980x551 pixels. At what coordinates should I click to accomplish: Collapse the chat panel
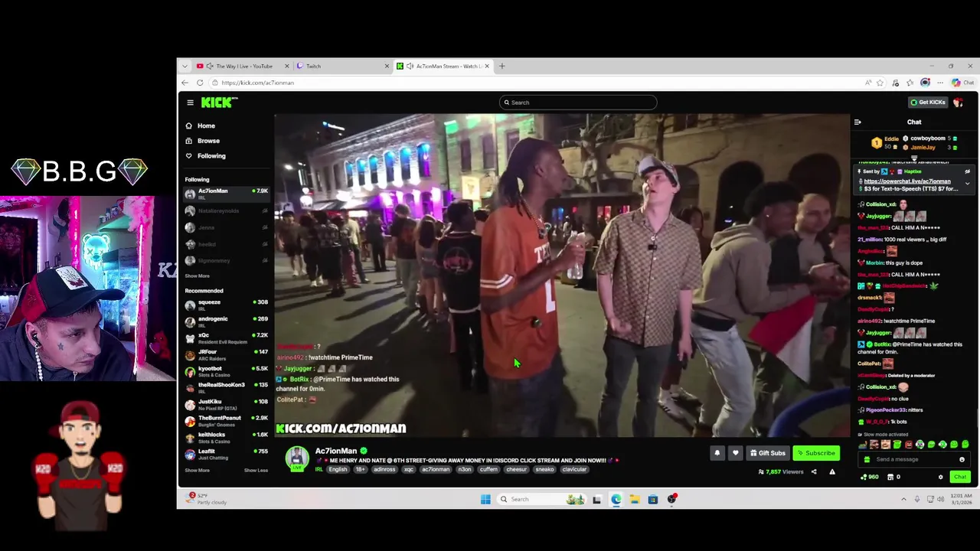click(857, 122)
